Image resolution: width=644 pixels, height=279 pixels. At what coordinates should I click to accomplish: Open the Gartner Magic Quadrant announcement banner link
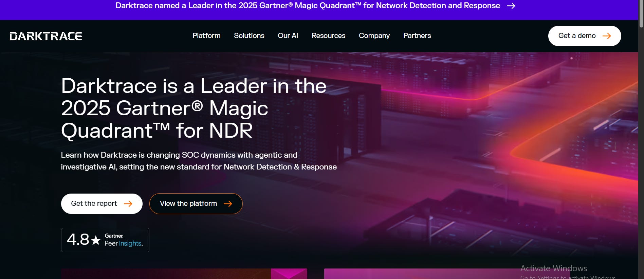click(315, 6)
